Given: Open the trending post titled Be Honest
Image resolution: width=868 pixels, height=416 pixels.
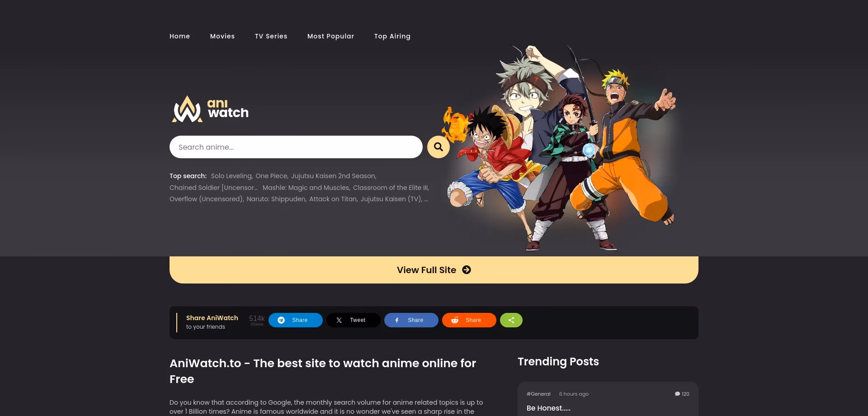Looking at the screenshot, I should (548, 408).
